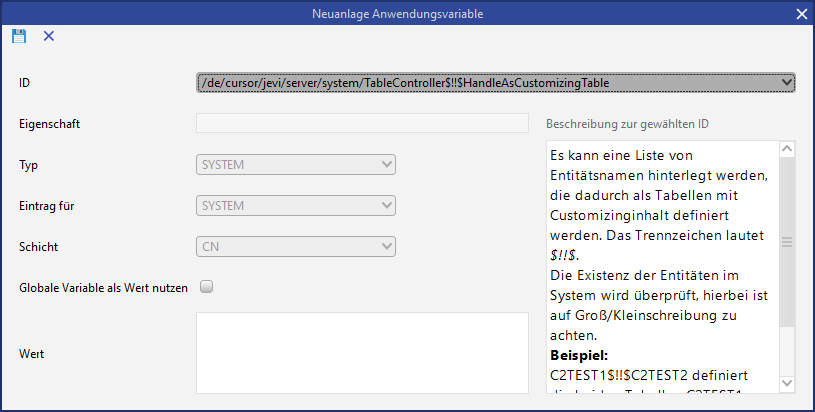Click the blue X cancel icon in toolbar
This screenshot has height=412, width=815.
coord(49,36)
